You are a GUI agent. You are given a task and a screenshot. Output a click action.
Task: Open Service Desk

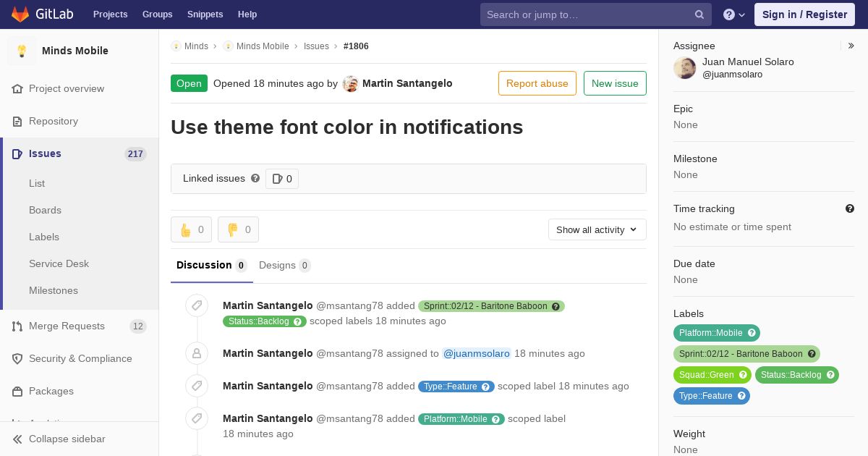click(59, 263)
